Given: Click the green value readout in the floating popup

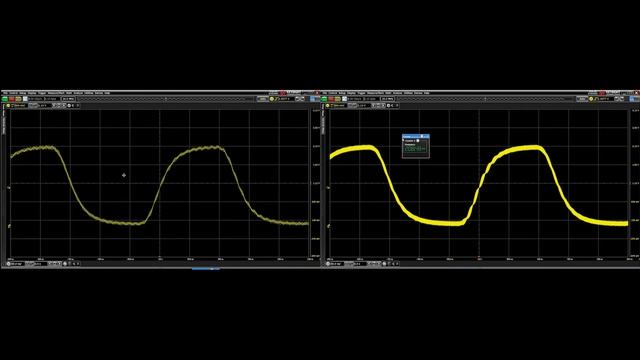Looking at the screenshot, I should point(416,149).
